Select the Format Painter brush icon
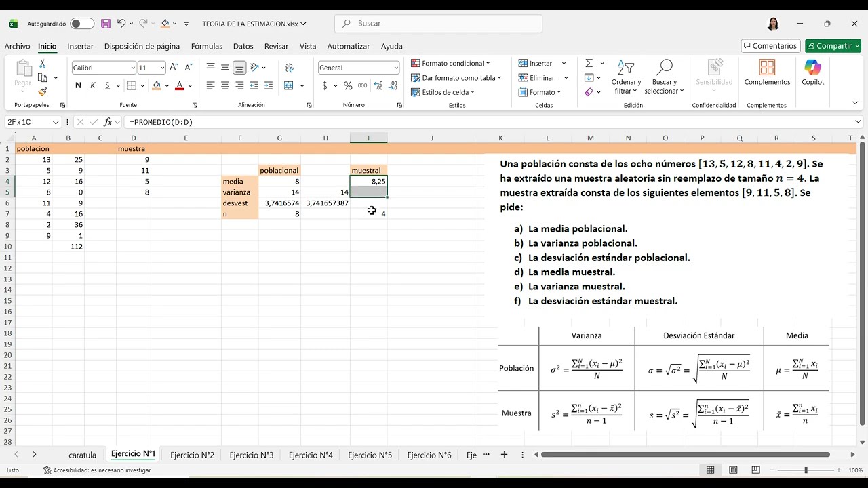This screenshot has width=868, height=488. pos(43,91)
